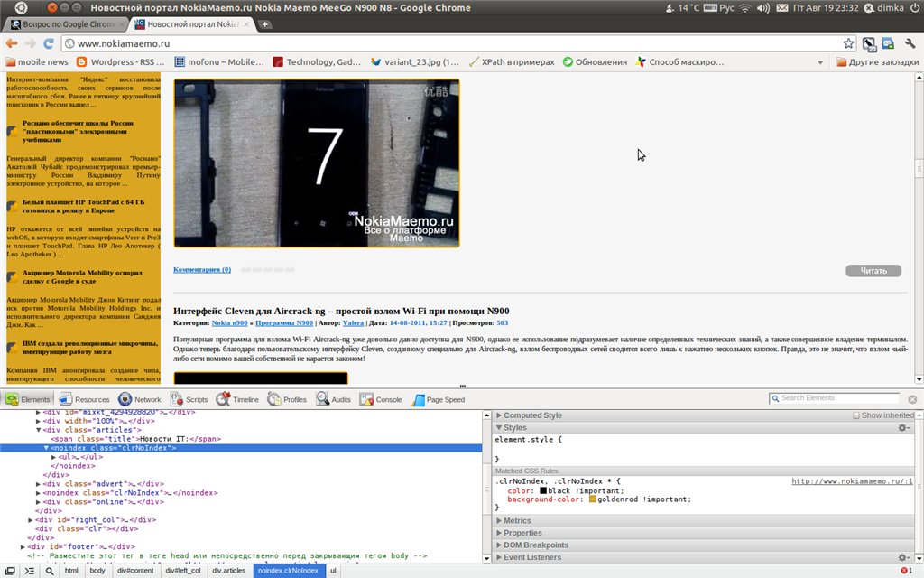The width and height of the screenshot is (924, 578).
Task: Bookmark this page with the star icon
Action: coord(848,43)
